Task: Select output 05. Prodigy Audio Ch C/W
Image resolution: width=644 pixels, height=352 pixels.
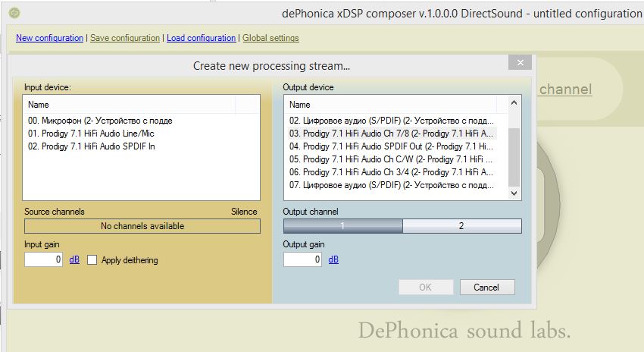Action: [x=392, y=159]
